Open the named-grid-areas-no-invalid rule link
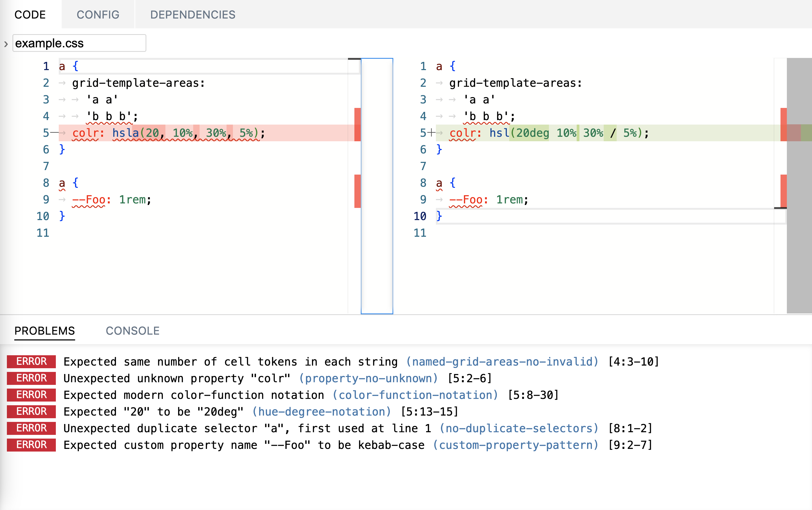 coord(502,361)
